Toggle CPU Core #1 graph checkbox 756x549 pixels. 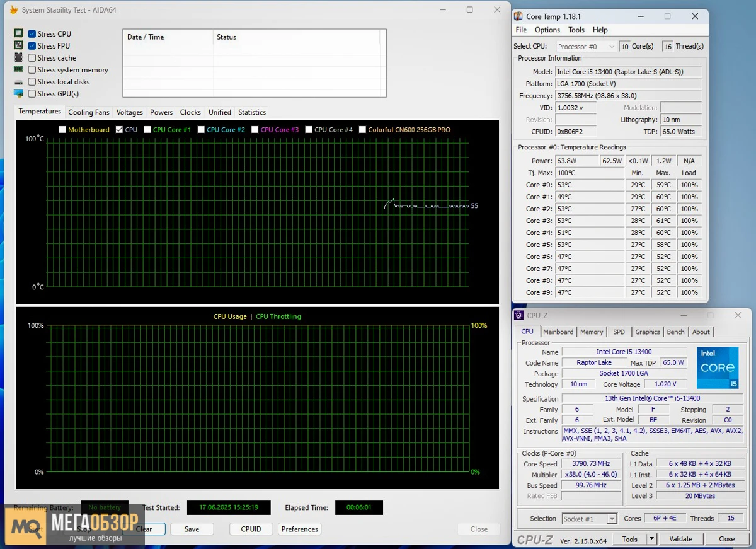(147, 130)
